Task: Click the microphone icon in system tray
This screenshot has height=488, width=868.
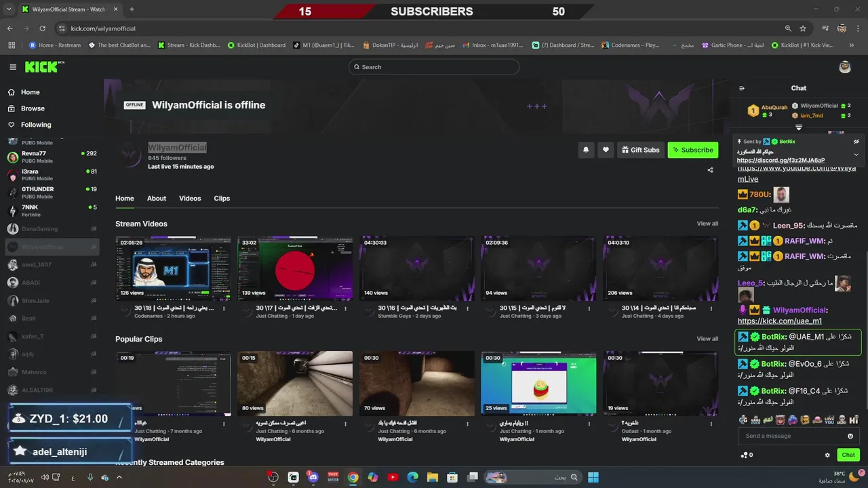Action: coord(90,477)
